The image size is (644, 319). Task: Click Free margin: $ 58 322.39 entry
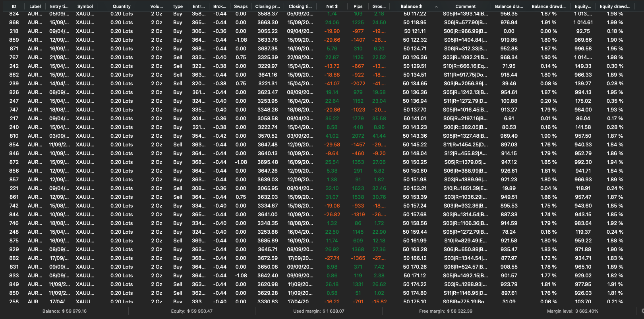tap(446, 311)
